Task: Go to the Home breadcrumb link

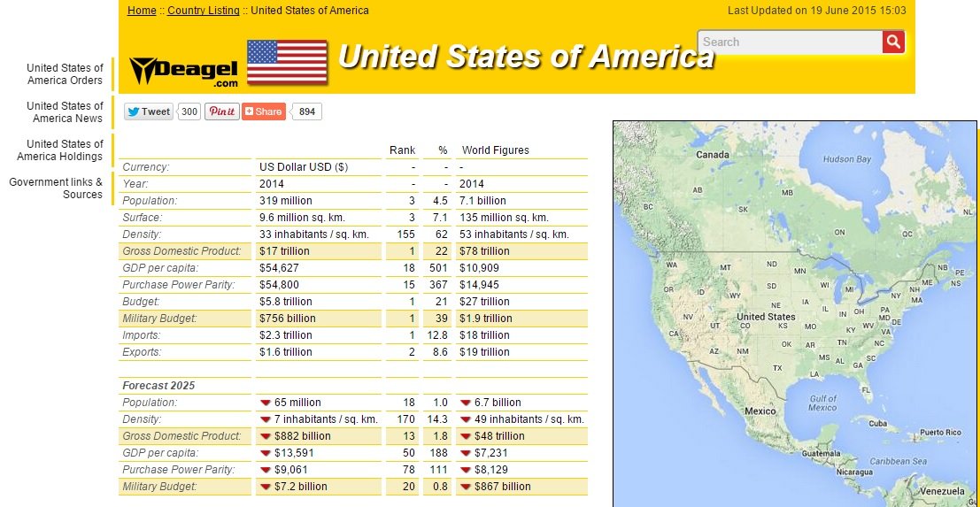Action: (x=142, y=11)
